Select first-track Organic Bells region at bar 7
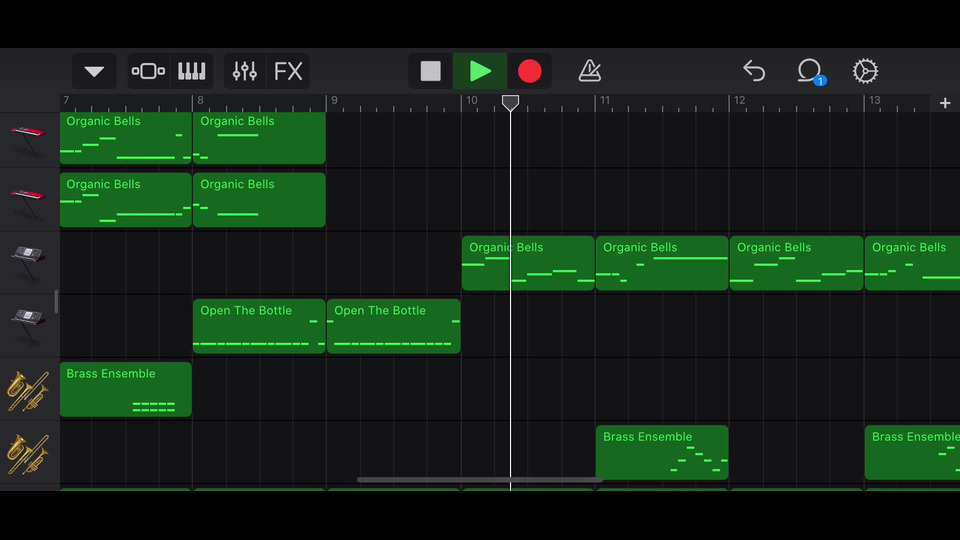Image resolution: width=960 pixels, height=540 pixels. pos(126,138)
